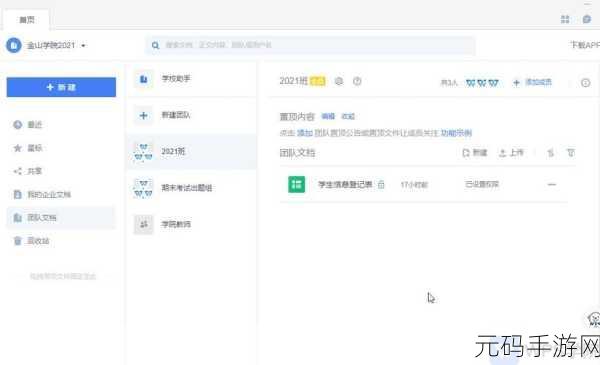Click the 添加 link in pinned hint
This screenshot has height=365, width=600.
305,133
